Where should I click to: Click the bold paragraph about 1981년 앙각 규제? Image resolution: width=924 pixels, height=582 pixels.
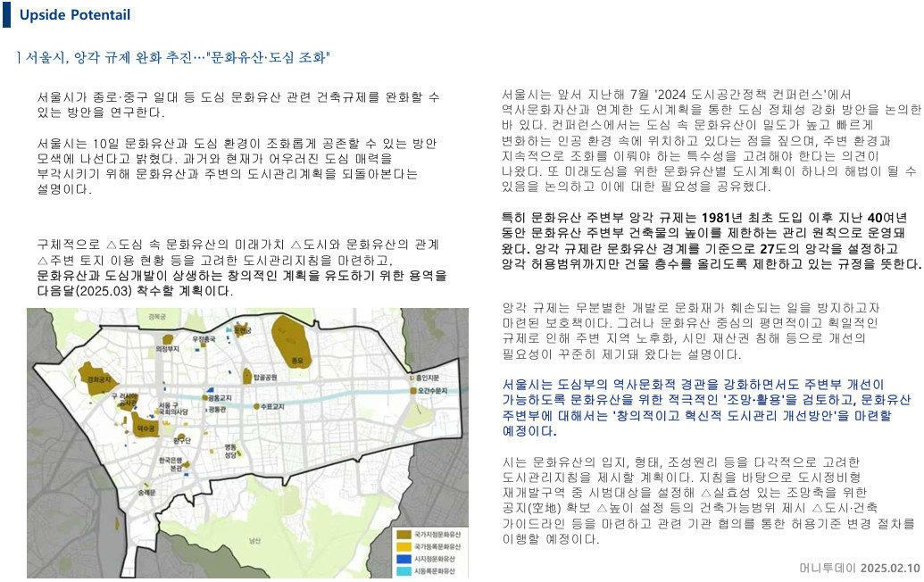(x=712, y=241)
